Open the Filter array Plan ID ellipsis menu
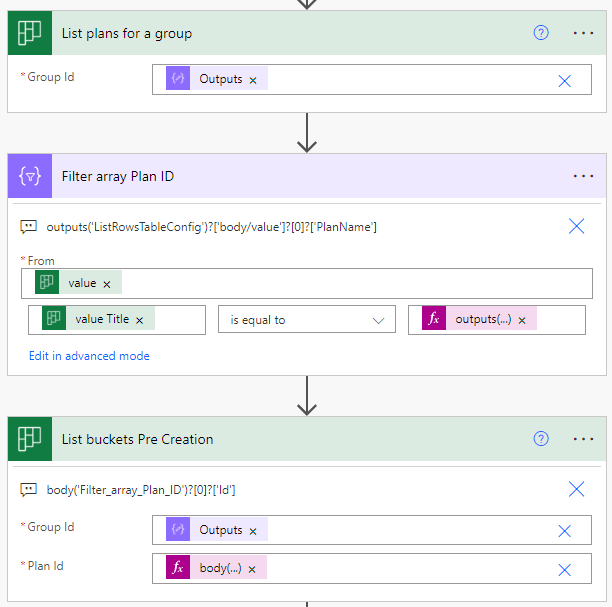This screenshot has width=612, height=607. [583, 176]
